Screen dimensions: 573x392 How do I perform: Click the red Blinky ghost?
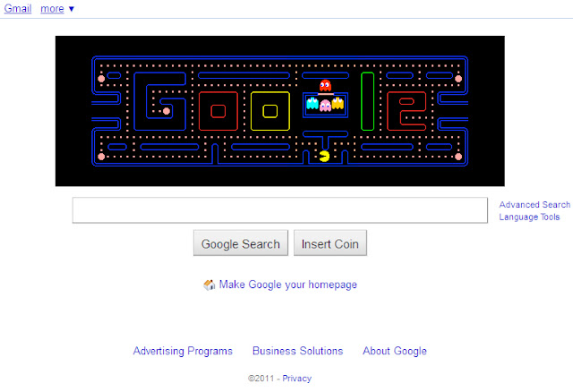coord(325,86)
